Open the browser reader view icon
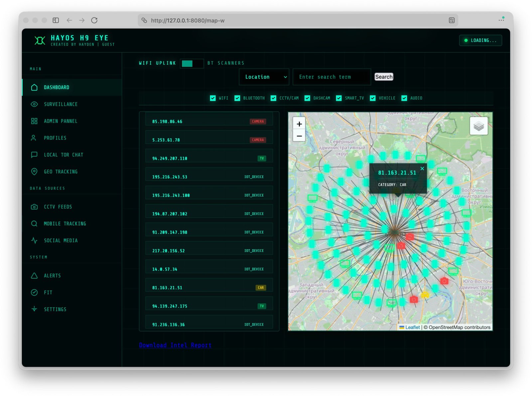 tap(452, 20)
